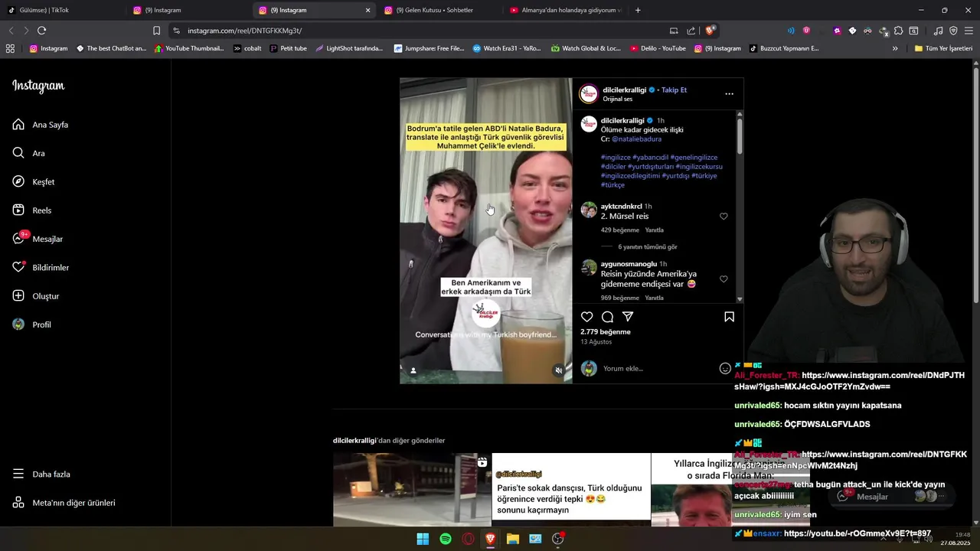Open the browser hamburger menu
The height and width of the screenshot is (551, 980).
pyautogui.click(x=969, y=31)
